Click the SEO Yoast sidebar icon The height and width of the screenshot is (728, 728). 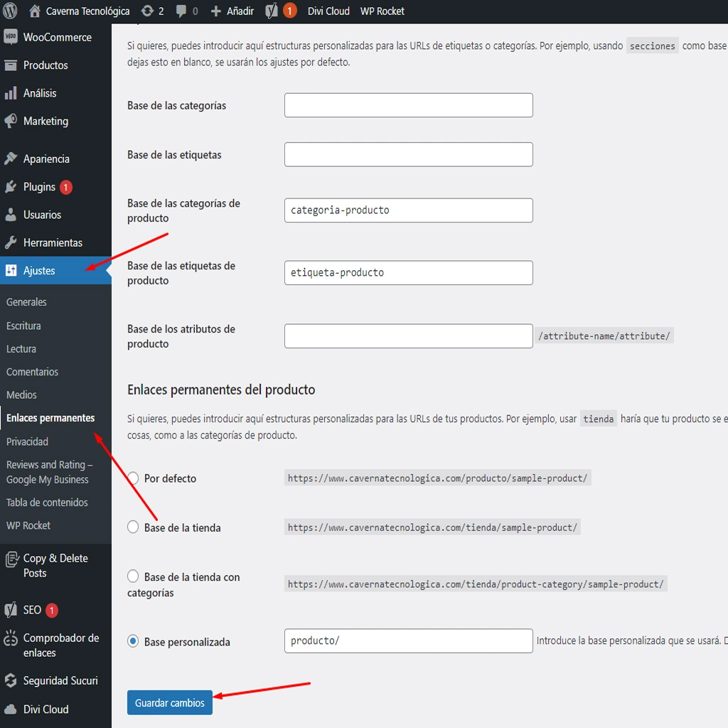(x=11, y=609)
